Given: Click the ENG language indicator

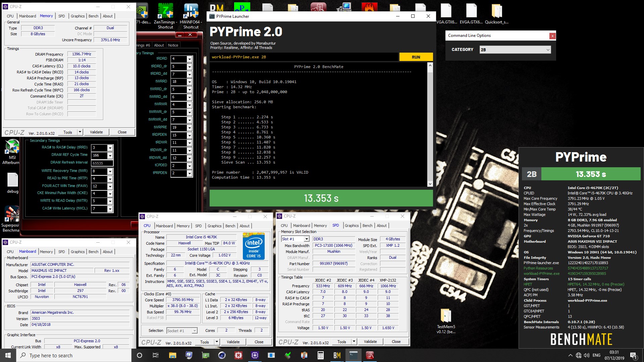Looking at the screenshot, I should 596,355.
